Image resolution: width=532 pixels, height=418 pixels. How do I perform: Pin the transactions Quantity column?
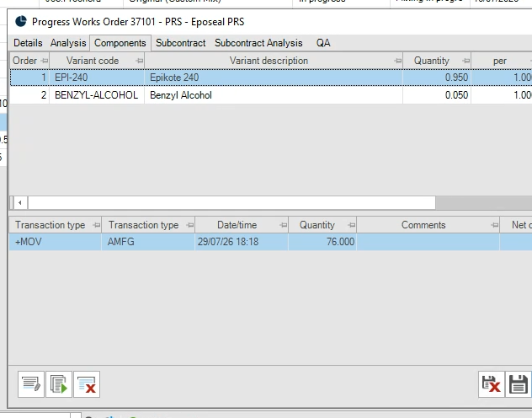352,225
